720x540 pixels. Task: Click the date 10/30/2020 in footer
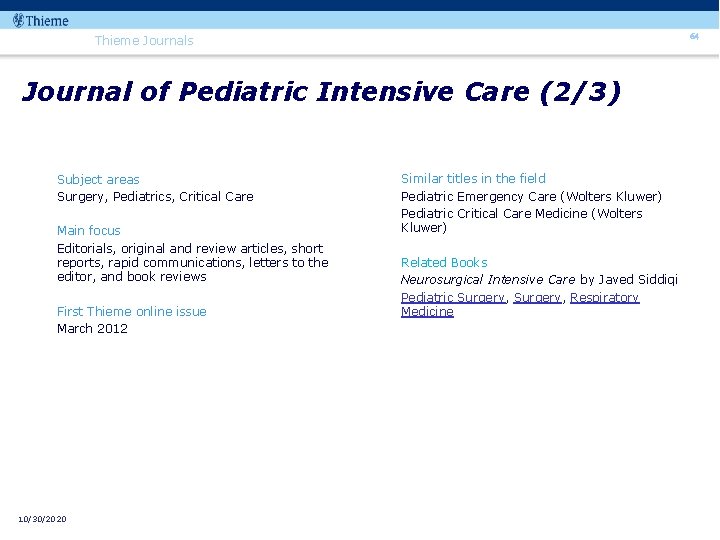42,519
